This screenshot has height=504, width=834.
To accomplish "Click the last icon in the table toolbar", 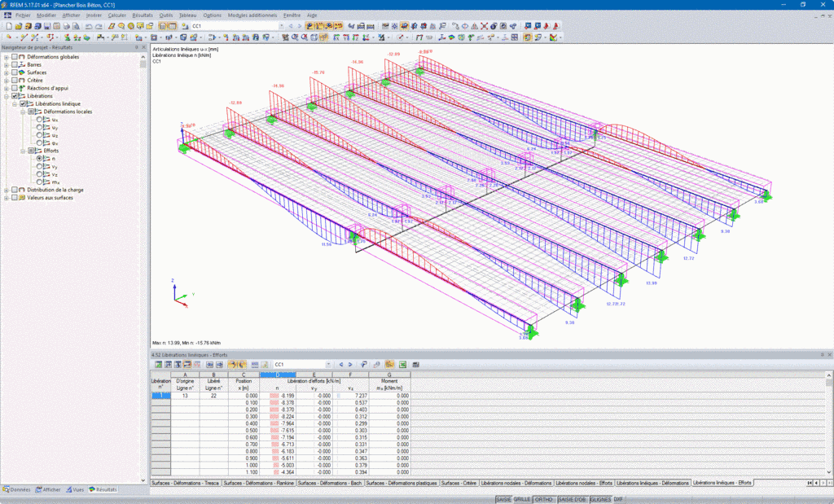I will [416, 364].
